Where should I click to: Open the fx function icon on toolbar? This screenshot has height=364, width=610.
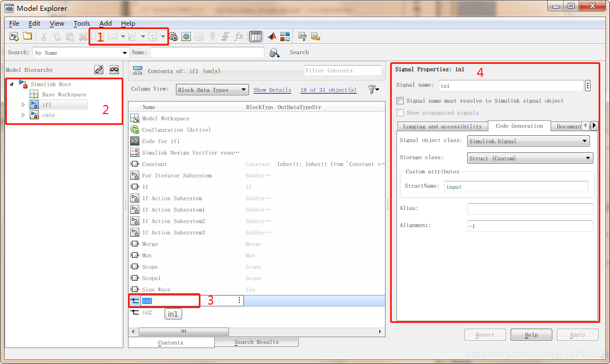click(239, 36)
